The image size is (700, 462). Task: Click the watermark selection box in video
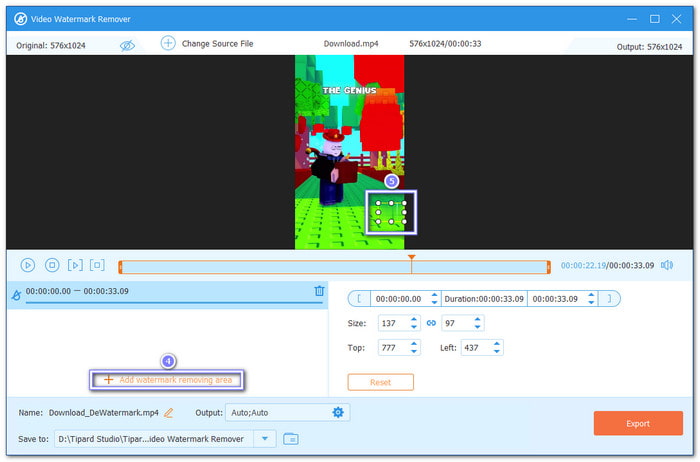[x=391, y=212]
